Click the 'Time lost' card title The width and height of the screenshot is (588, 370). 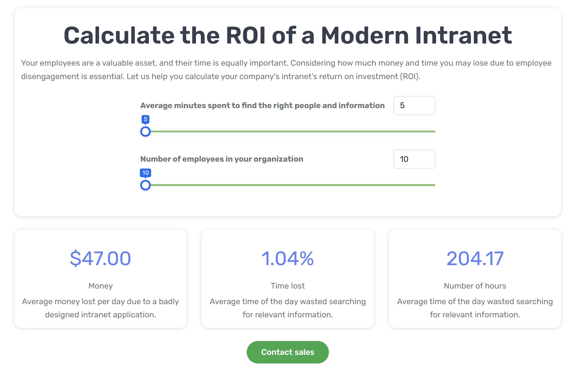287,286
